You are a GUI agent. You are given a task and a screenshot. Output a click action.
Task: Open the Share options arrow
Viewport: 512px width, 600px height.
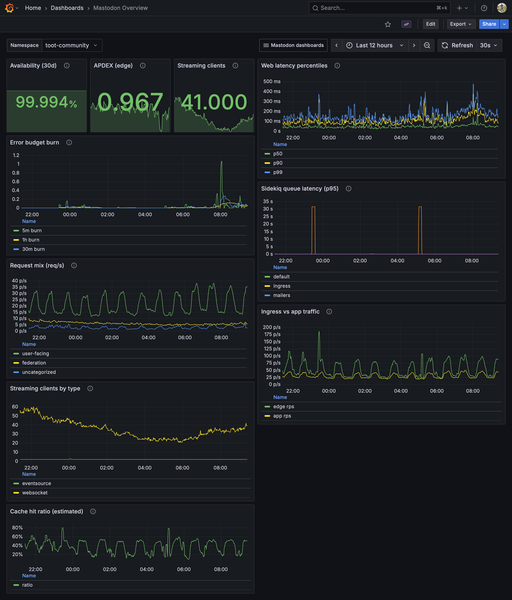pos(504,24)
